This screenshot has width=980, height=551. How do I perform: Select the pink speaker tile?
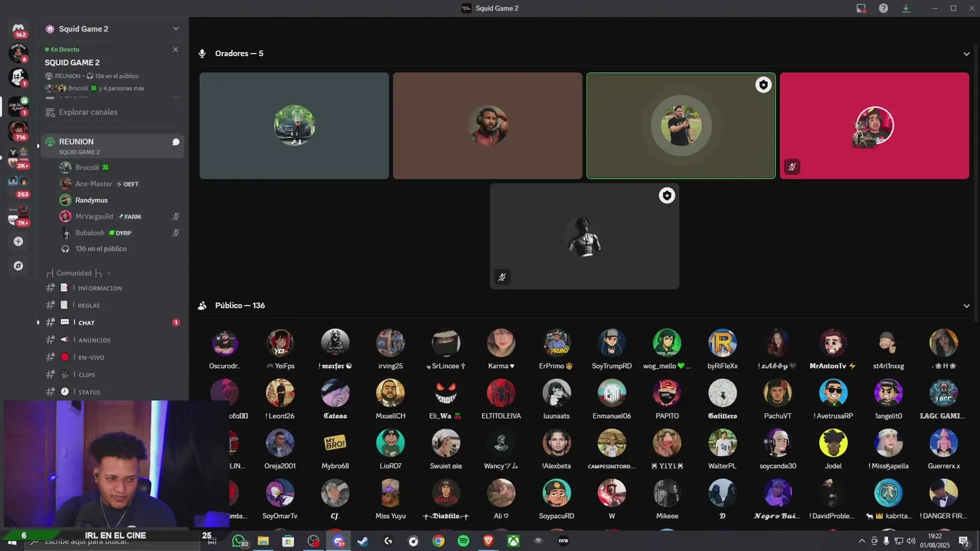point(874,126)
